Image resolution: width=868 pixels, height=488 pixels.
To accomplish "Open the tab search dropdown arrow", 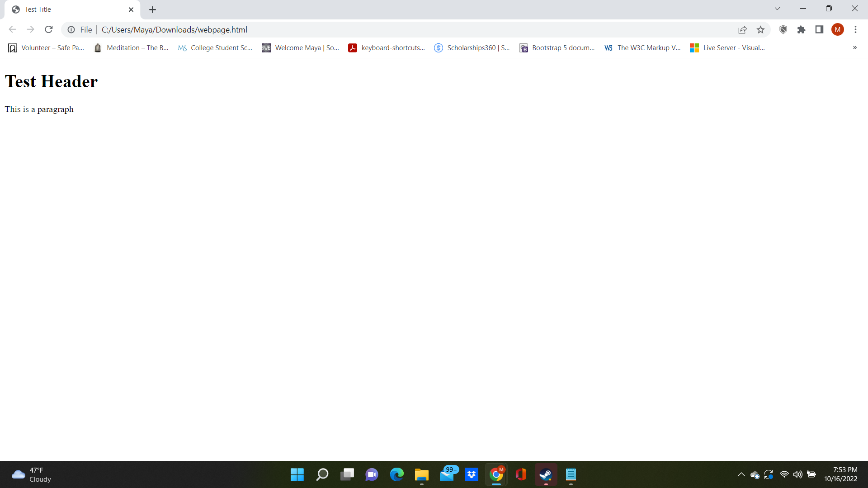I will [777, 8].
